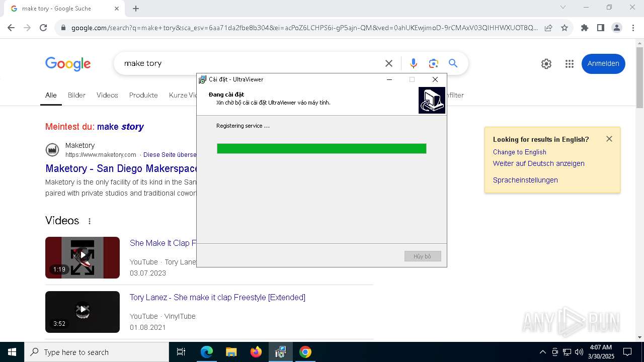This screenshot has width=644, height=362.
Task: Close the UltraViewer setup window
Action: click(435, 79)
